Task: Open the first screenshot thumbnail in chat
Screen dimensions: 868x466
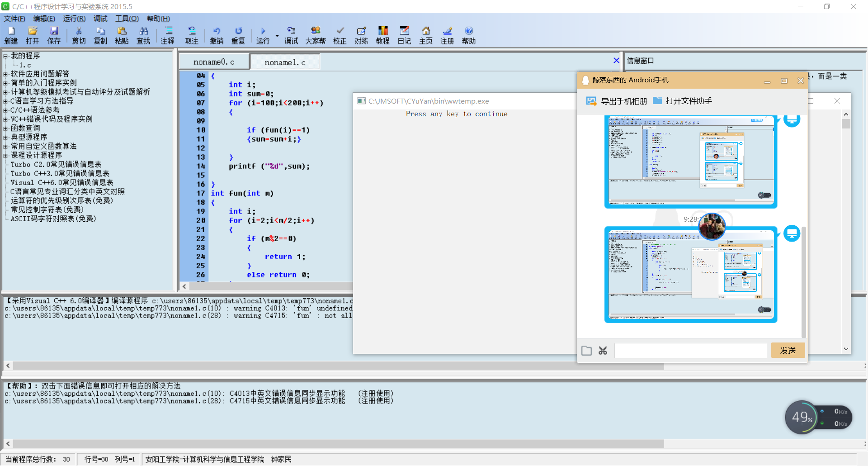Action: [690, 162]
